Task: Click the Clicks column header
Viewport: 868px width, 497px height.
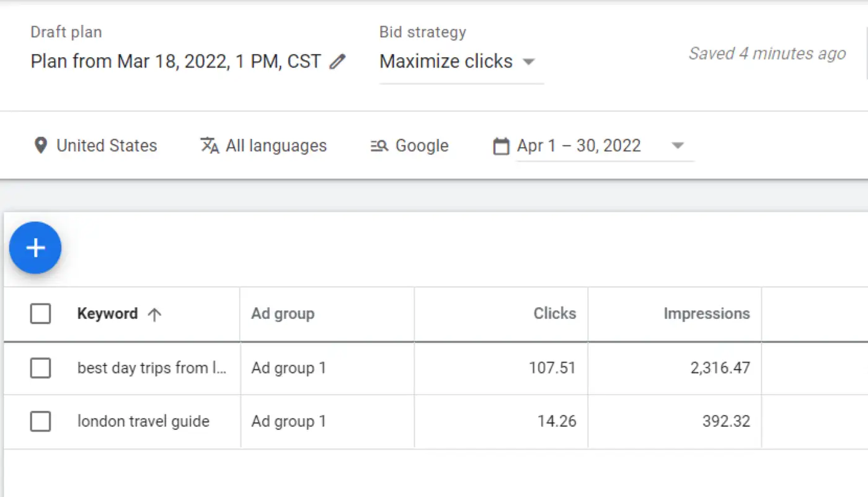Action: pyautogui.click(x=555, y=314)
